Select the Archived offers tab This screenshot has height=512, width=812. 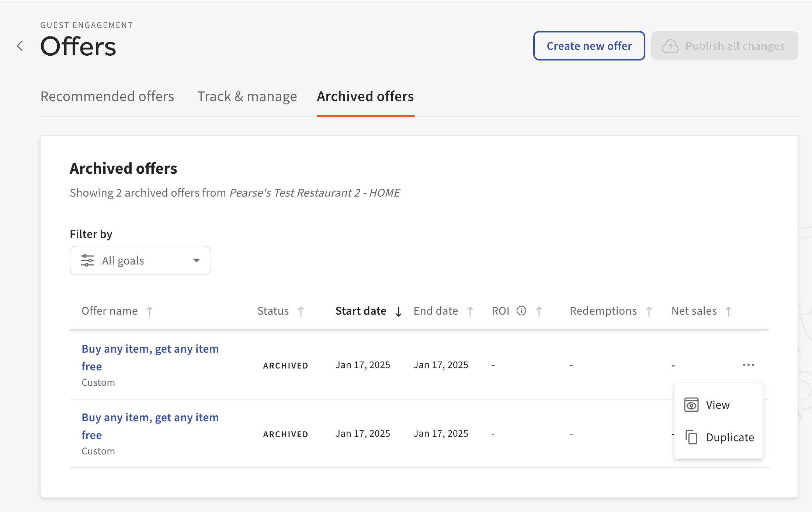tap(365, 96)
